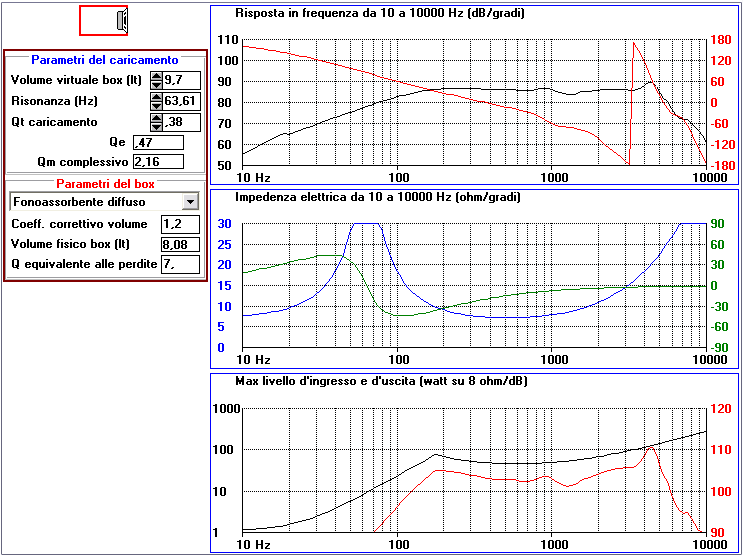Focus the Risonanza field showing 63,61
The image size is (743, 555).
(181, 101)
